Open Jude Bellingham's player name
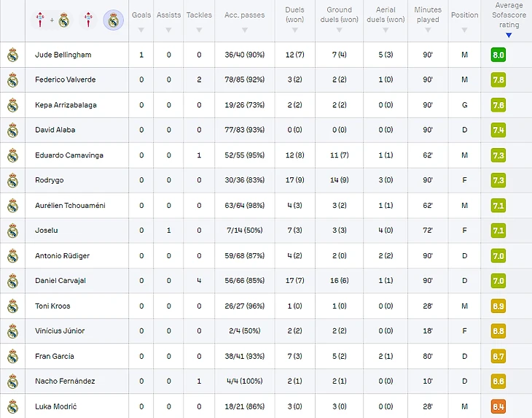This screenshot has width=532, height=418. point(63,55)
